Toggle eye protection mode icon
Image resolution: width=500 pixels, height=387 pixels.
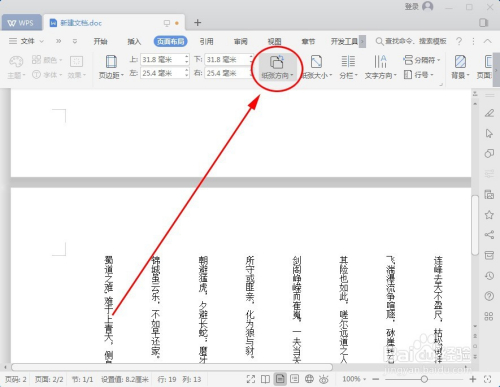[324, 379]
